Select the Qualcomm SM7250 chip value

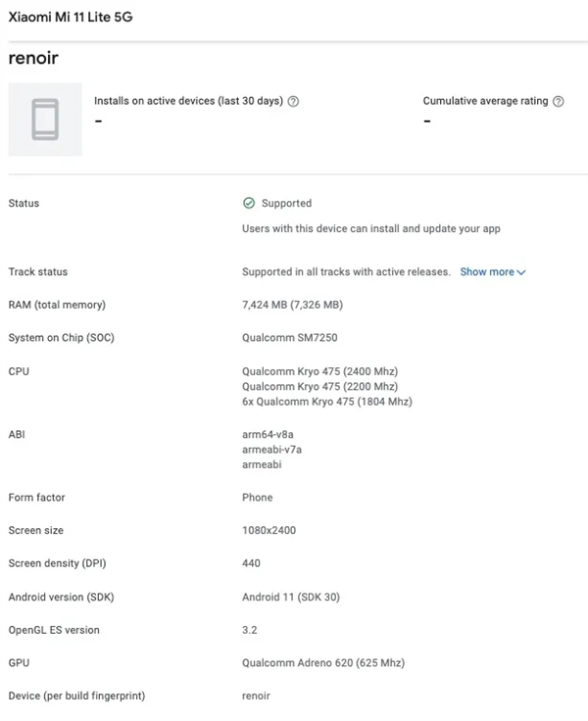[x=291, y=338]
